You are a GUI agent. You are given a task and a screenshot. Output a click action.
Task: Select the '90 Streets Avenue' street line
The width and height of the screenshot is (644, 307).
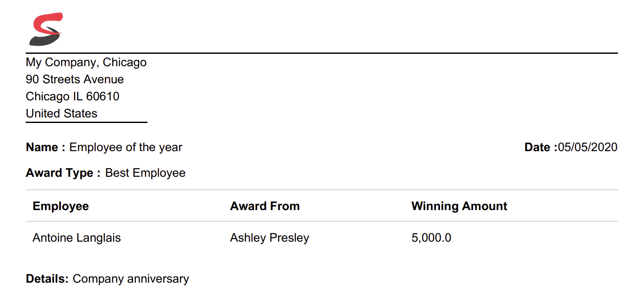point(75,79)
